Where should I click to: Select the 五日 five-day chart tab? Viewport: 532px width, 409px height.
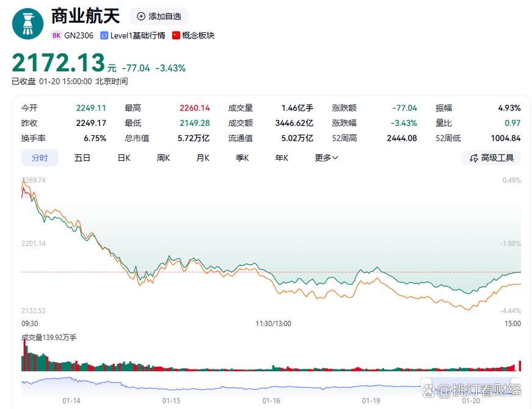point(82,158)
